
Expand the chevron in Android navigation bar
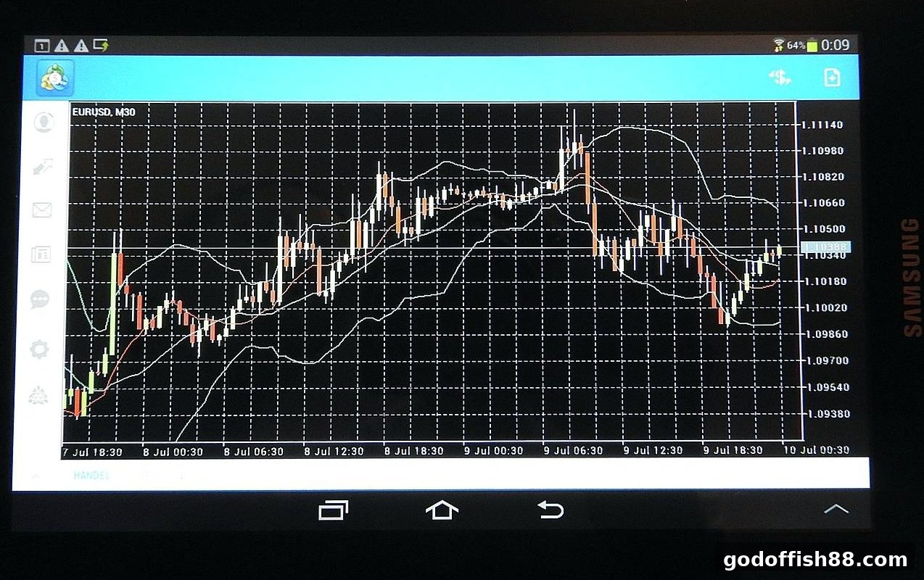click(x=836, y=509)
